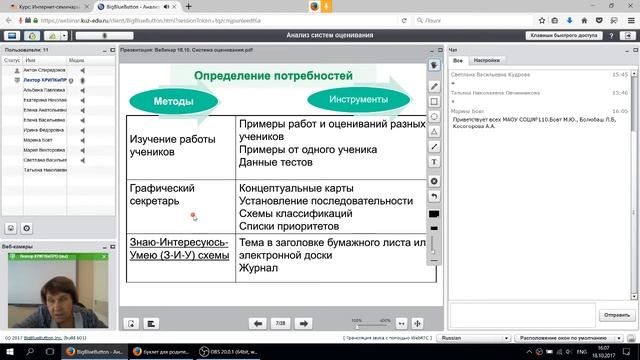Select the ellipse shape tool
Image resolution: width=640 pixels, height=360 pixels.
pos(434,117)
